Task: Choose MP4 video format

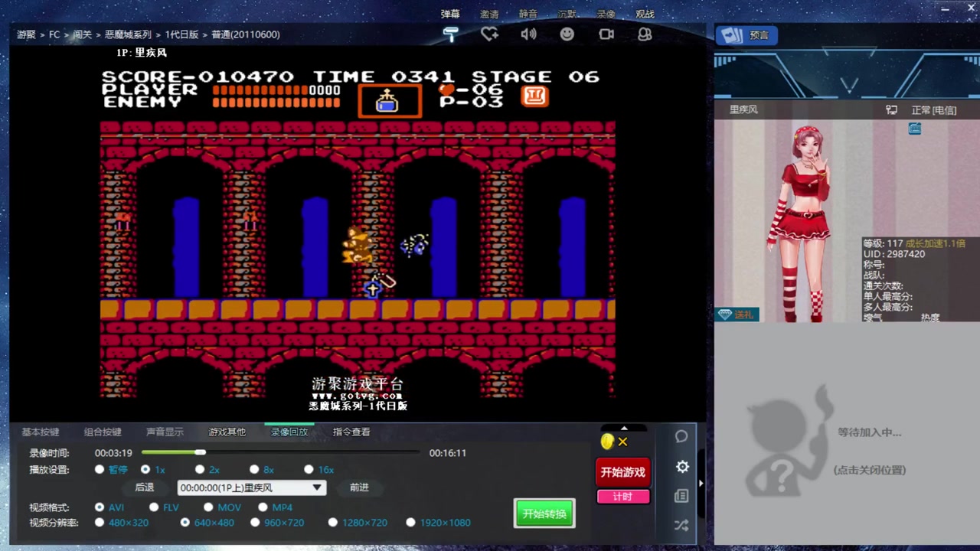Action: [x=263, y=507]
